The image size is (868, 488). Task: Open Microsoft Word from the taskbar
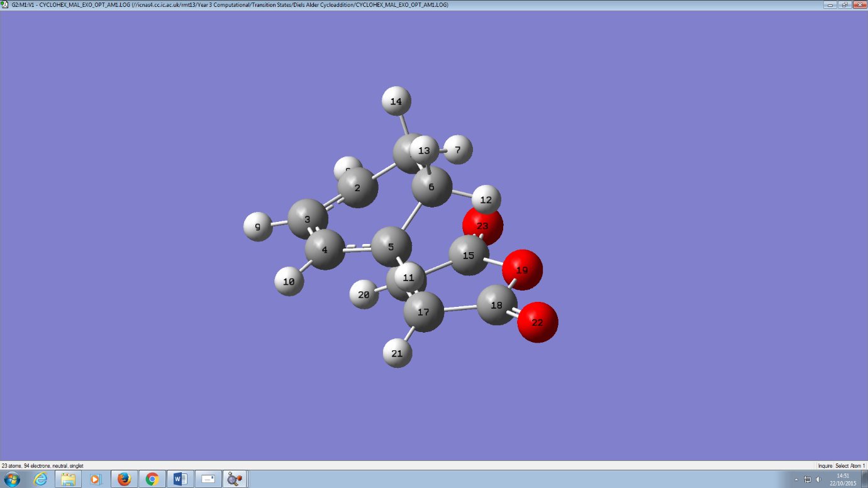point(180,479)
